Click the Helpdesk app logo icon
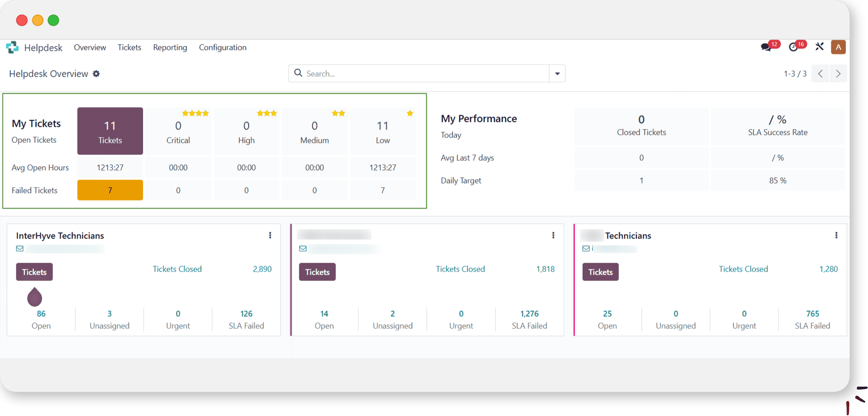Image resolution: width=868 pixels, height=416 pixels. [12, 48]
